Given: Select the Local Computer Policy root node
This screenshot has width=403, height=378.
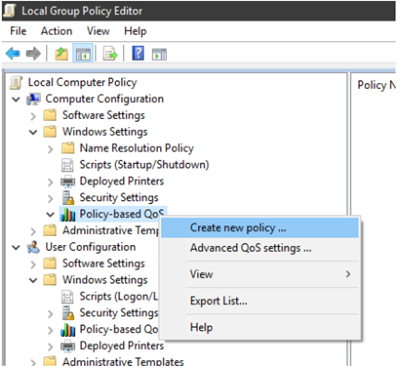Looking at the screenshot, I should click(x=82, y=82).
